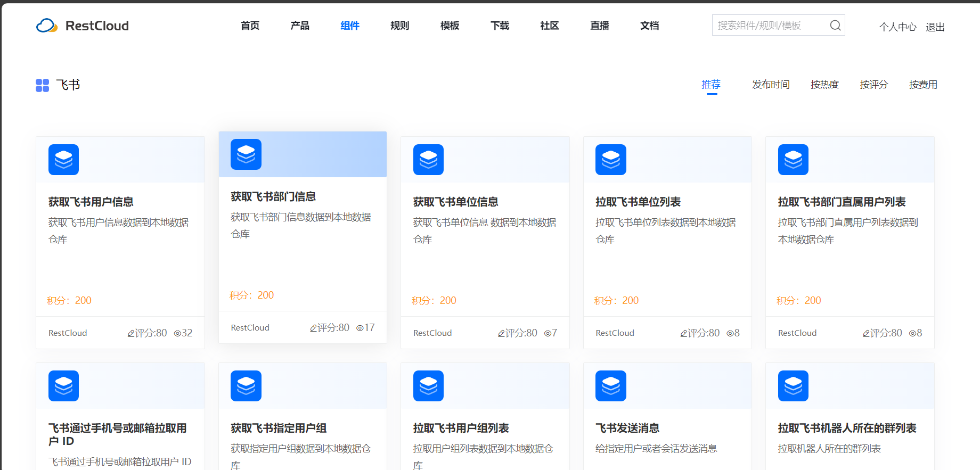Open the 下载 navigation item
980x470 pixels.
pos(500,26)
